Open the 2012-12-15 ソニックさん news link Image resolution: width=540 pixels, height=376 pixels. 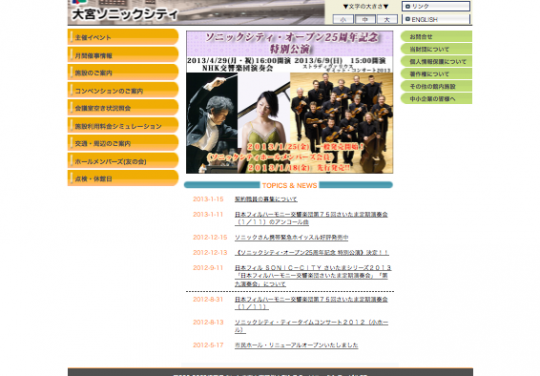[291, 237]
